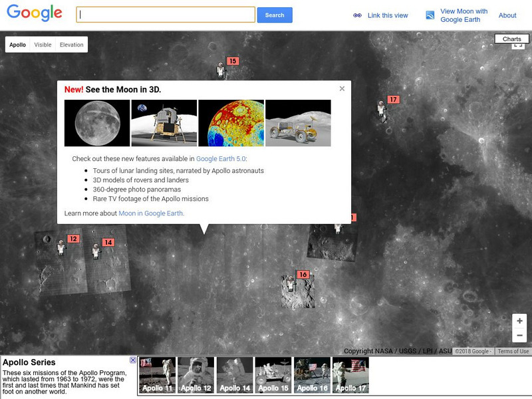
Task: Switch to the Visible map type
Action: coord(43,45)
